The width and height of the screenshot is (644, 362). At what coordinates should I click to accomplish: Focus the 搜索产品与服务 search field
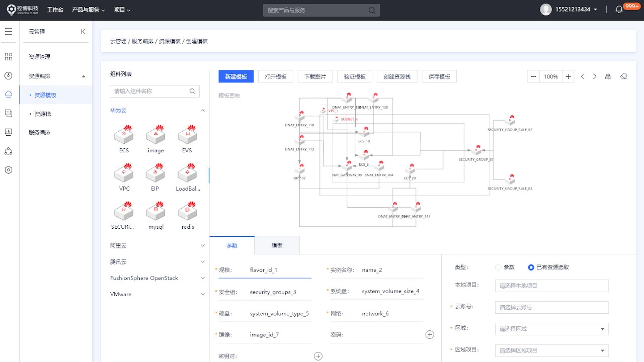click(321, 10)
